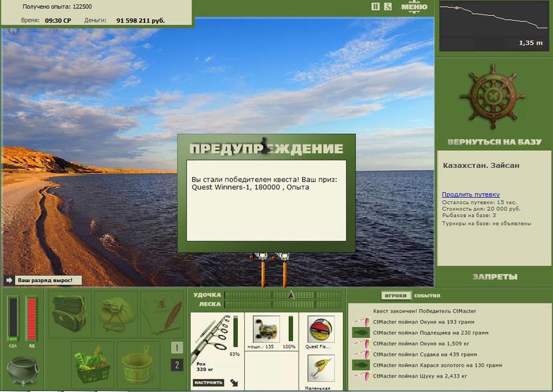Click the ЛЕСКА tension bar
553x392 pixels.
(283, 304)
